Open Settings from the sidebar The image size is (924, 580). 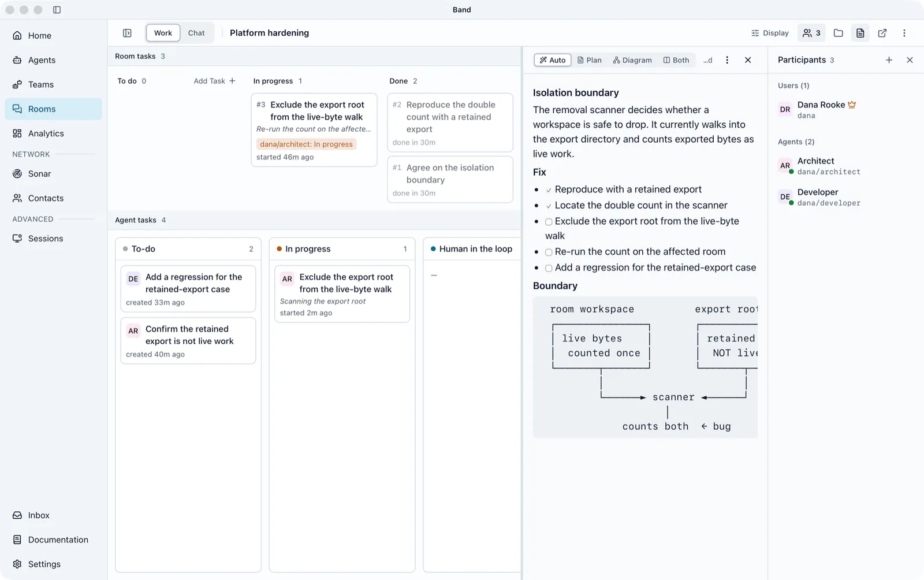tap(53, 564)
